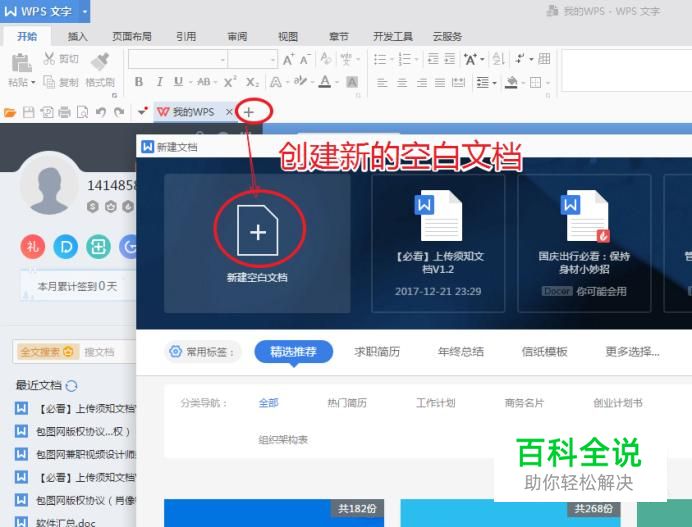Viewport: 692px width, 527px height.
Task: Justify text alignment
Action: (x=440, y=82)
